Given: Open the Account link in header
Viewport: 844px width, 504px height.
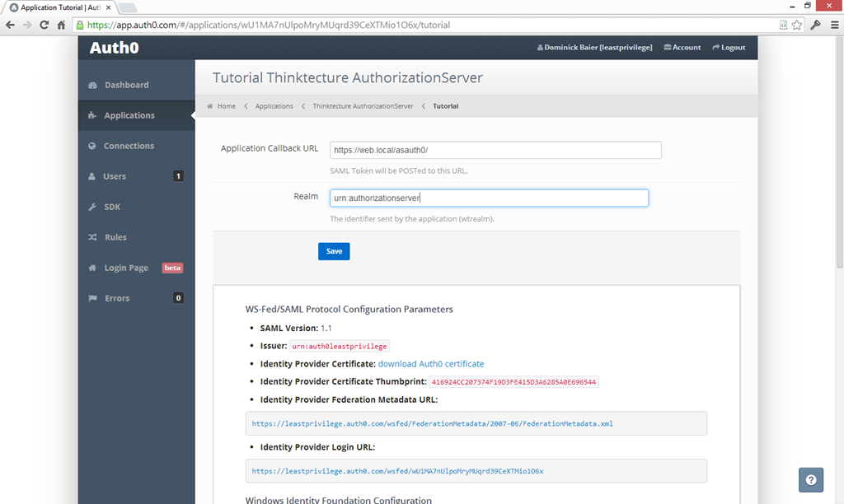Looking at the screenshot, I should coord(682,48).
